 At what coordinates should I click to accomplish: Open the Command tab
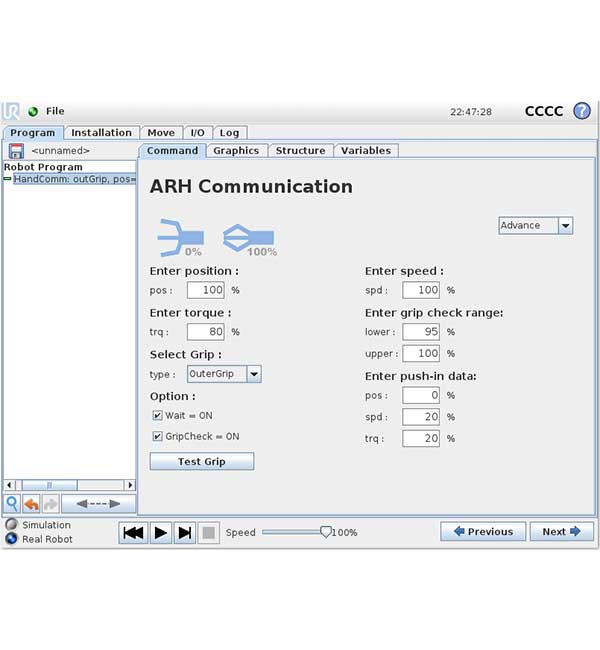(172, 150)
